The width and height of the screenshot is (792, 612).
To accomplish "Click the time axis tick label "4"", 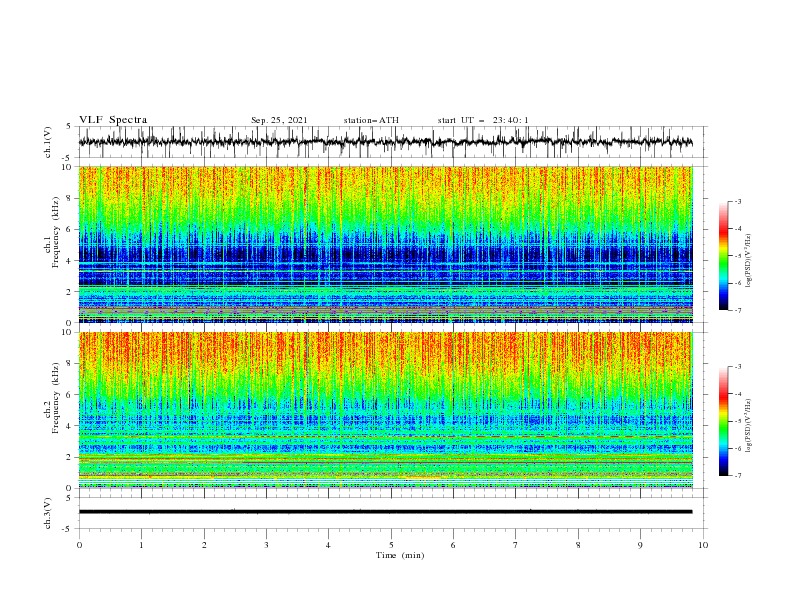I will [328, 545].
